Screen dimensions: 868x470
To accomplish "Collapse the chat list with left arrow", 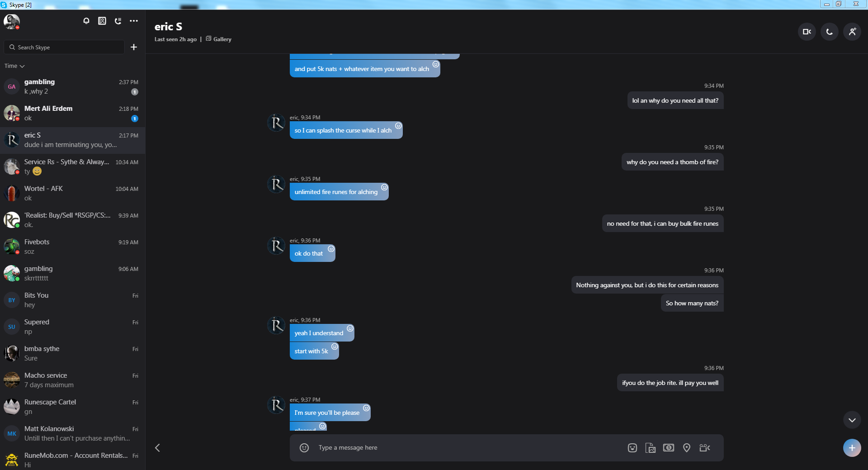I will pyautogui.click(x=157, y=448).
